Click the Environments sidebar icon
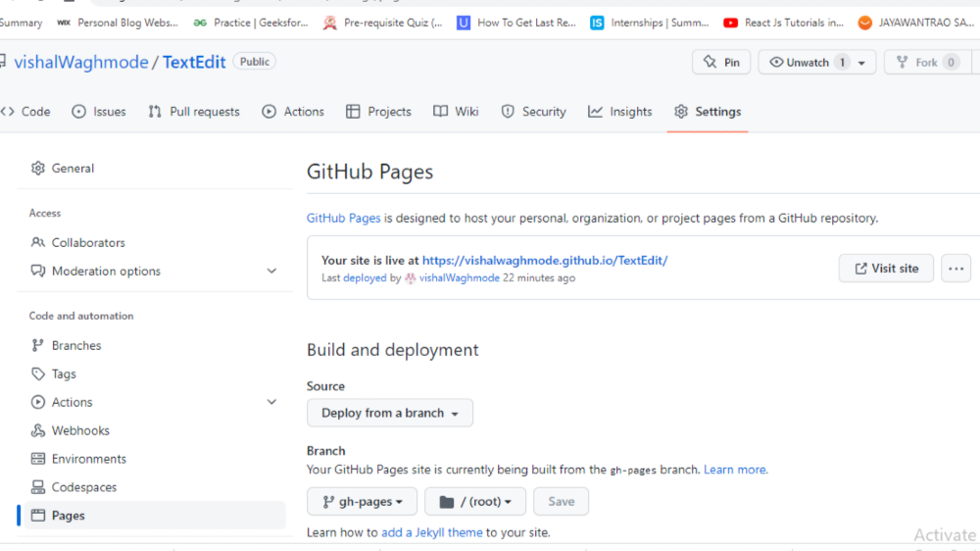Image resolution: width=980 pixels, height=551 pixels. tap(38, 459)
